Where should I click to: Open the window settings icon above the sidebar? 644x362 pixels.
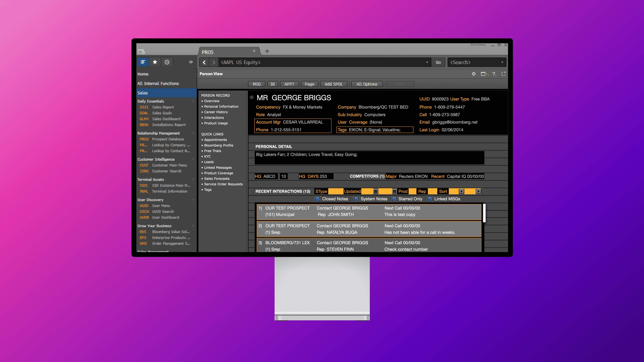(142, 52)
